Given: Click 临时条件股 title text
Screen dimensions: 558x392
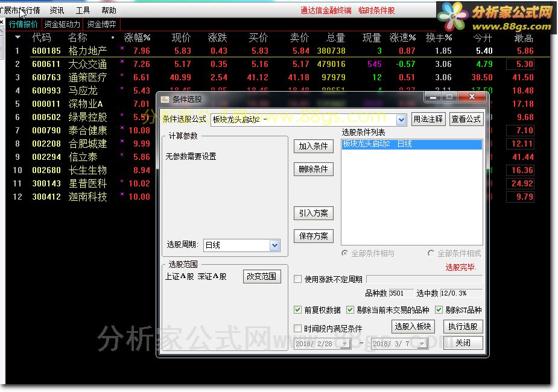Looking at the screenshot, I should click(x=376, y=11).
